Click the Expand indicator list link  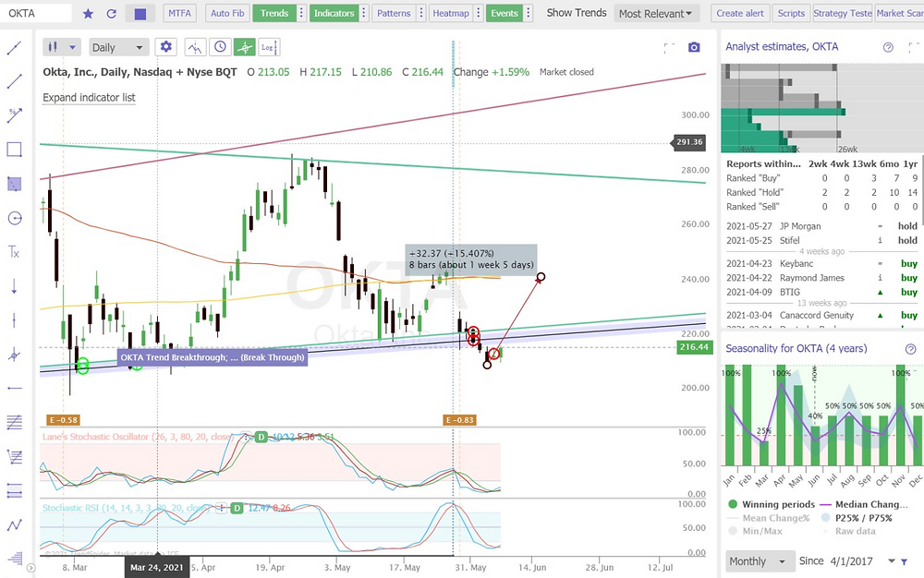click(x=89, y=98)
